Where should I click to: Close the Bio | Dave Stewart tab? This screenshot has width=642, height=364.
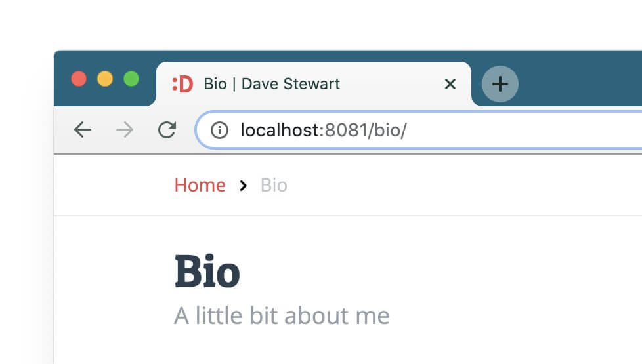tap(450, 84)
